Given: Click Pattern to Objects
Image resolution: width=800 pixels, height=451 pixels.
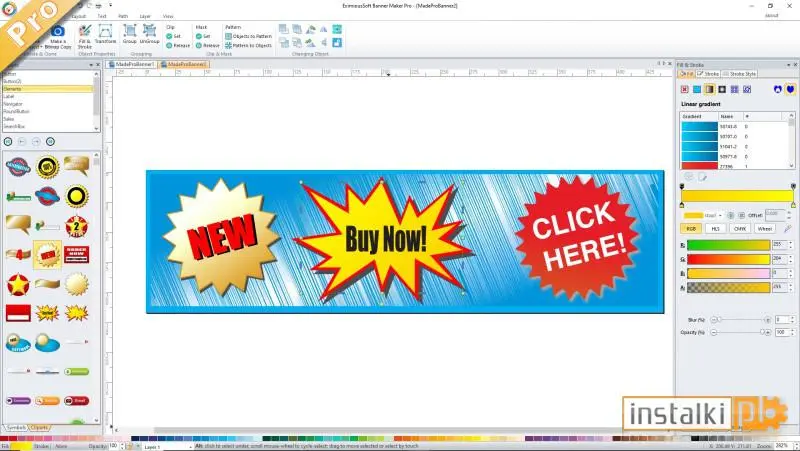Looking at the screenshot, I should pos(248,45).
